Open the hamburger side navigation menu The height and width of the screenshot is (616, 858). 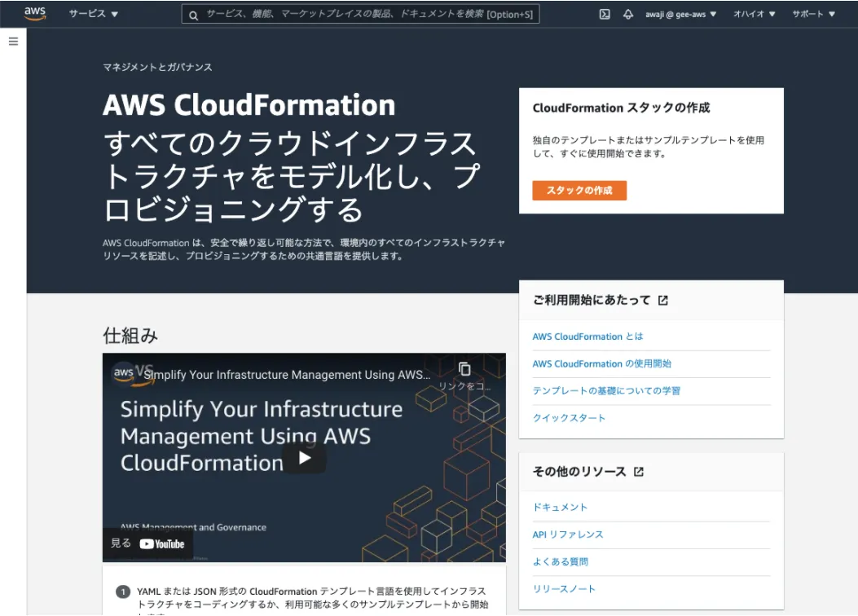14,42
